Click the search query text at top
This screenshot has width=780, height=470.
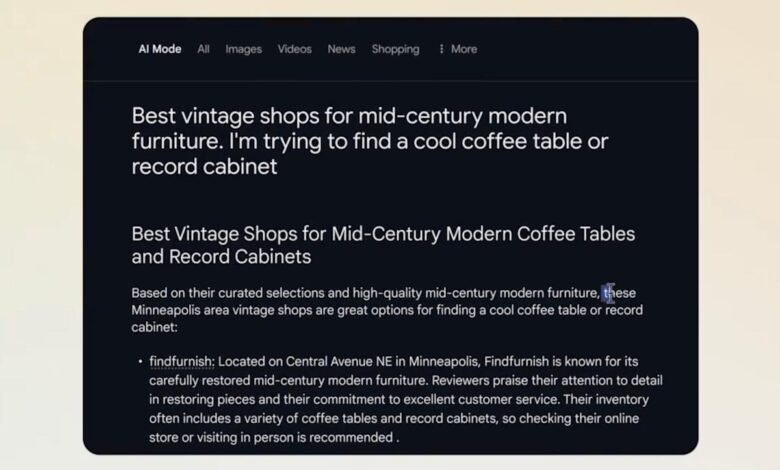tap(369, 141)
